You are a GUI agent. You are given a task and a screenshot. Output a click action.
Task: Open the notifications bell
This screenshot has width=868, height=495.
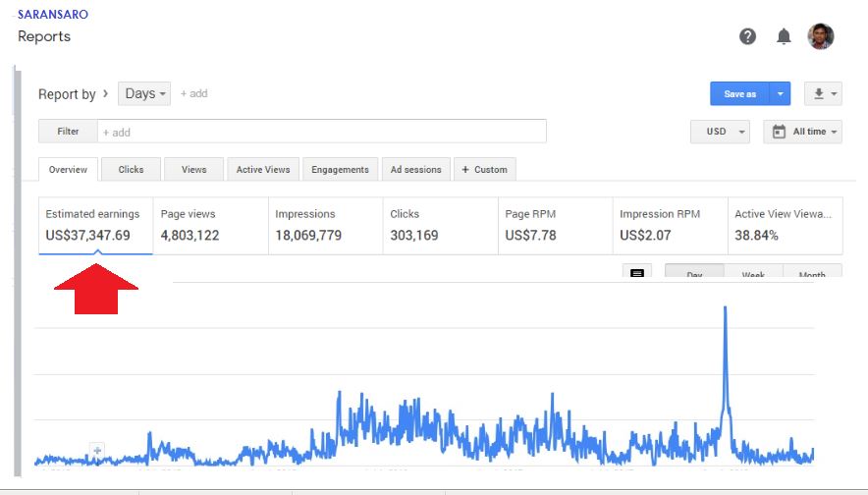[784, 36]
